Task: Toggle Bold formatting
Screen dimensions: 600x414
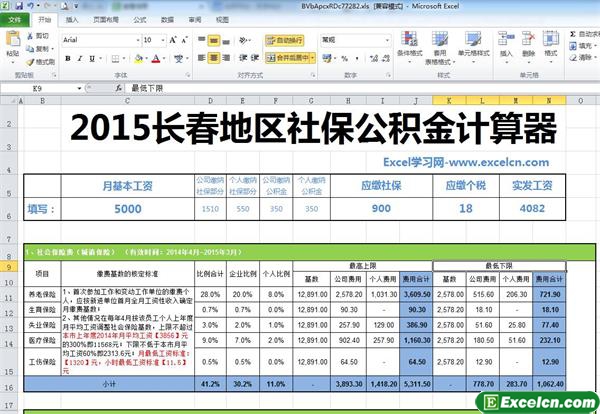Action: coord(68,59)
